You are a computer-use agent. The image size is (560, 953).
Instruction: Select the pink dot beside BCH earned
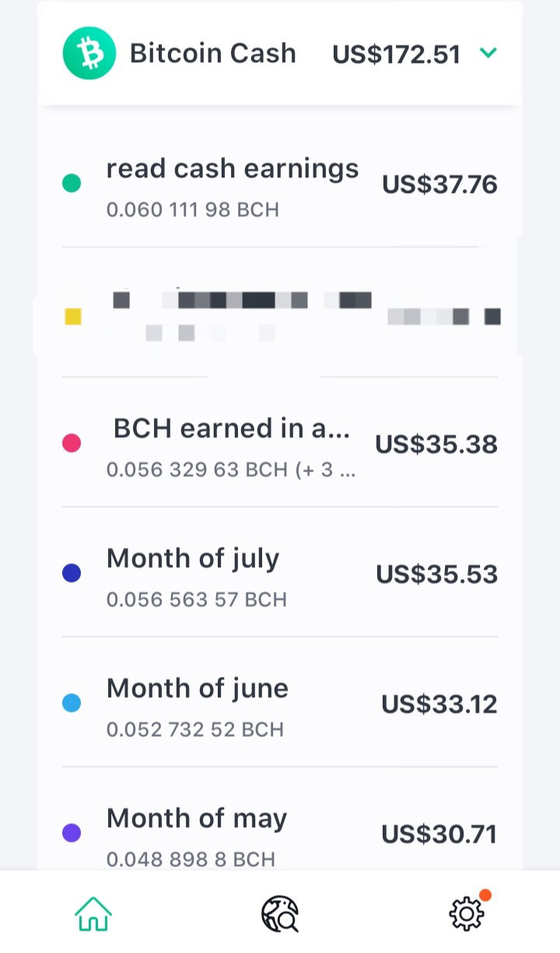[x=72, y=443]
